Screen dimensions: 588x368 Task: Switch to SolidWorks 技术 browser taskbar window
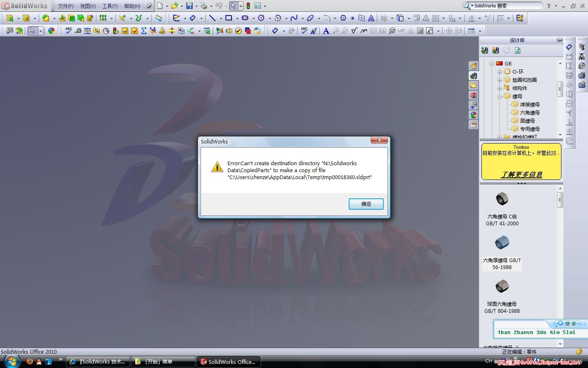[x=98, y=361]
